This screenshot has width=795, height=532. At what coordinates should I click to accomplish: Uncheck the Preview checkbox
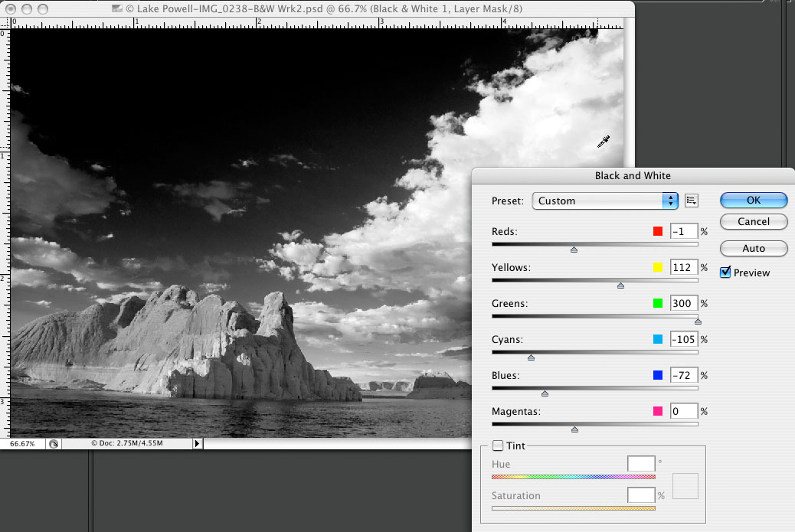coord(724,272)
